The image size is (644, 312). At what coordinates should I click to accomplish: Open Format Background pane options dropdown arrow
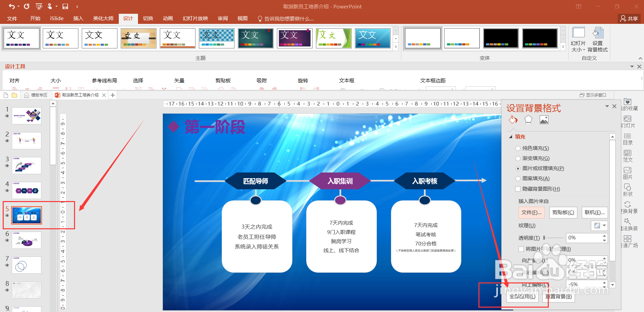coord(607,106)
